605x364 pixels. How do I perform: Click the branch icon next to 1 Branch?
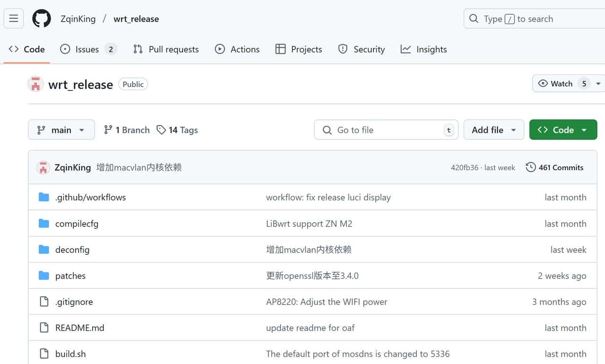pos(108,130)
